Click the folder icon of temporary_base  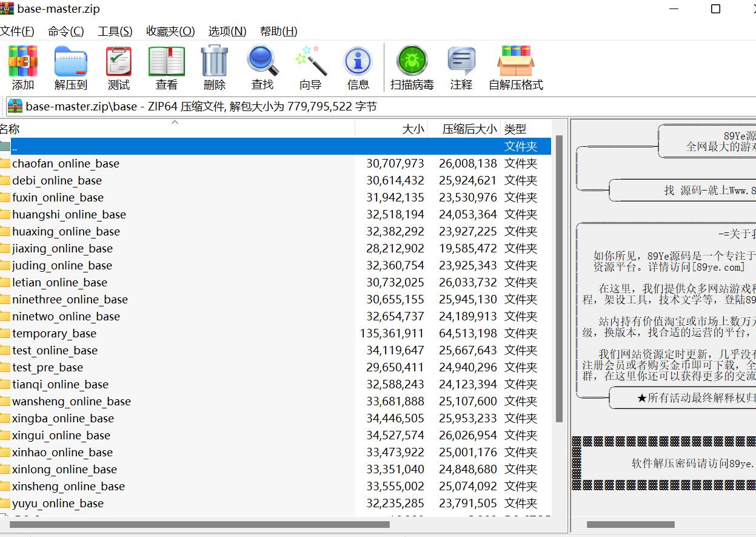pos(5,333)
